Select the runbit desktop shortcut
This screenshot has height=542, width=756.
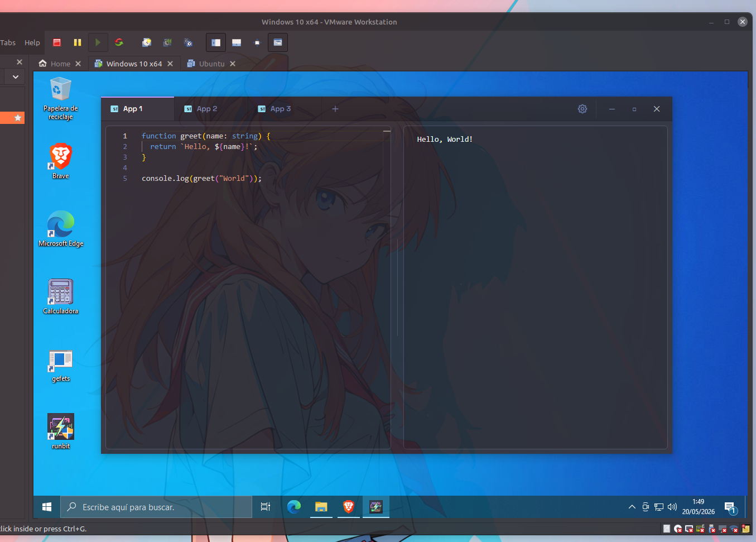click(61, 431)
